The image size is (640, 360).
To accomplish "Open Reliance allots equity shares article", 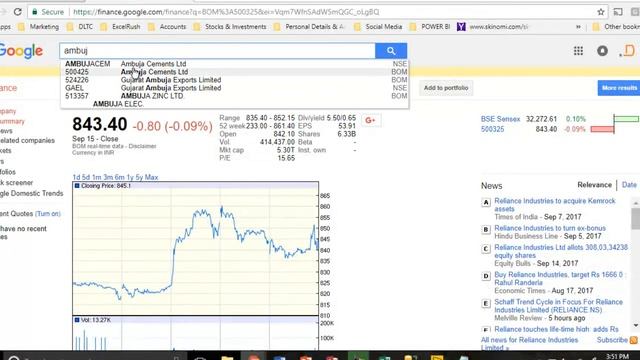I will pyautogui.click(x=561, y=251).
